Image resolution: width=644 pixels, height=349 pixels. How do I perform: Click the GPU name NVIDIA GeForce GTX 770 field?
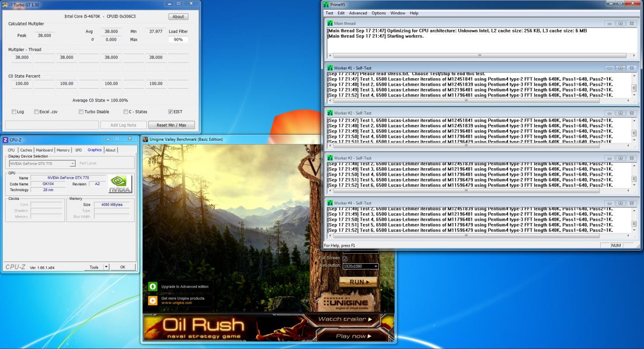68,178
